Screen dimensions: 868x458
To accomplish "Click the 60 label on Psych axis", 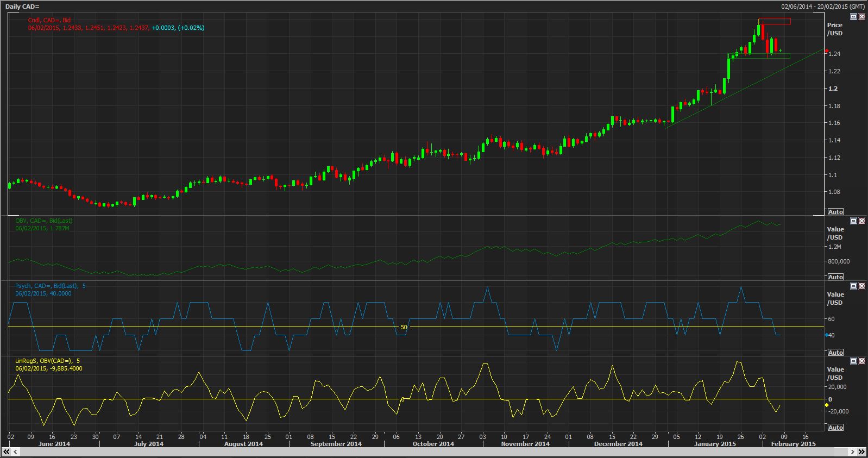I will click(x=831, y=319).
